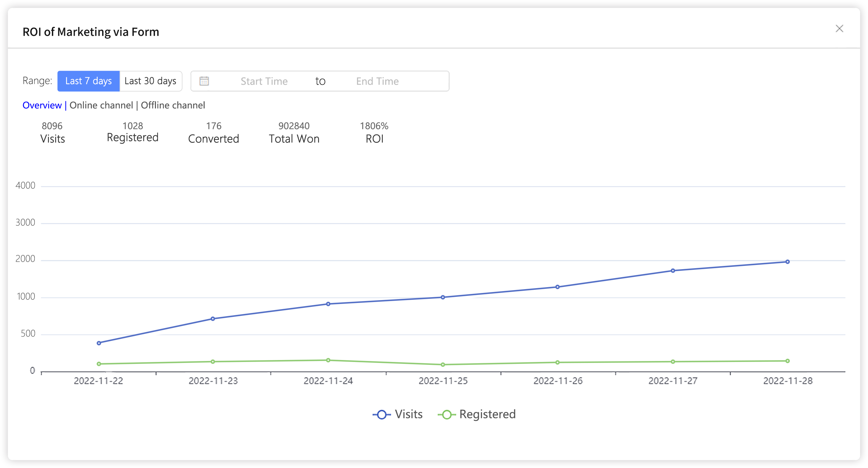Click the End Time field
Image resolution: width=868 pixels, height=468 pixels.
click(x=377, y=81)
